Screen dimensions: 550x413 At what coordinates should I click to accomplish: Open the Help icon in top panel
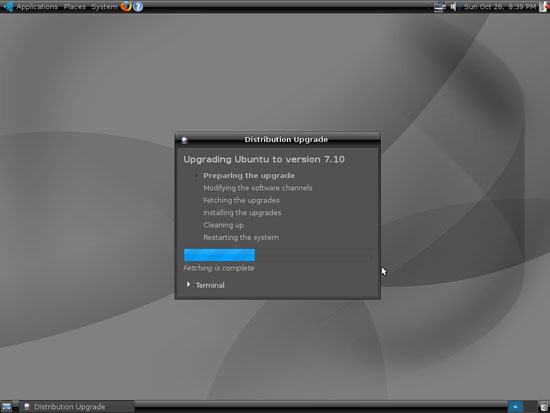point(138,6)
